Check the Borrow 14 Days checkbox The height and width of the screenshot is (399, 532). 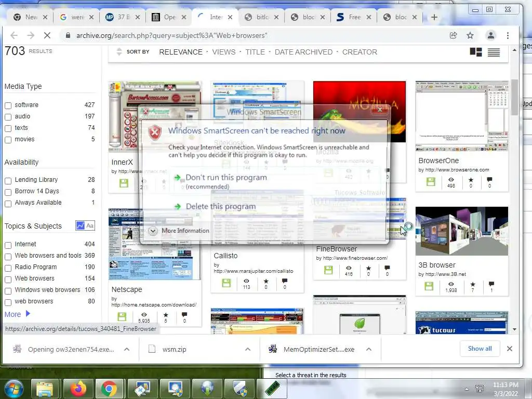pos(8,192)
